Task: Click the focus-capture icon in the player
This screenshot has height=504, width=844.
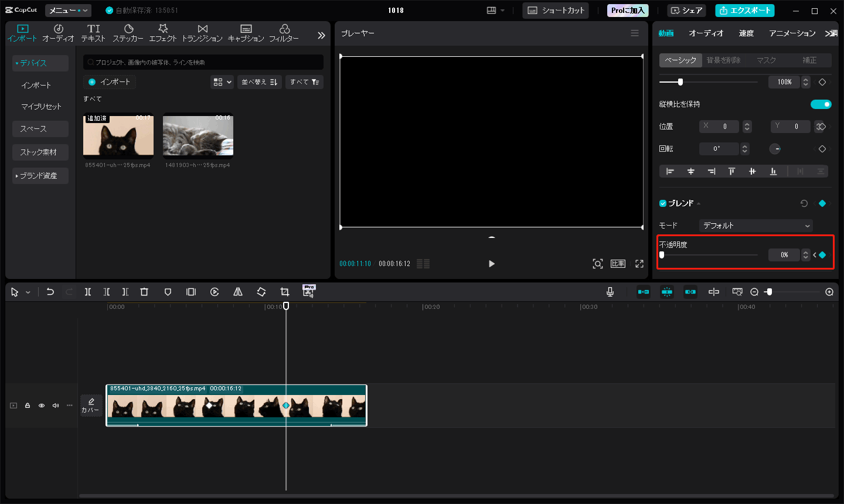Action: coord(598,264)
